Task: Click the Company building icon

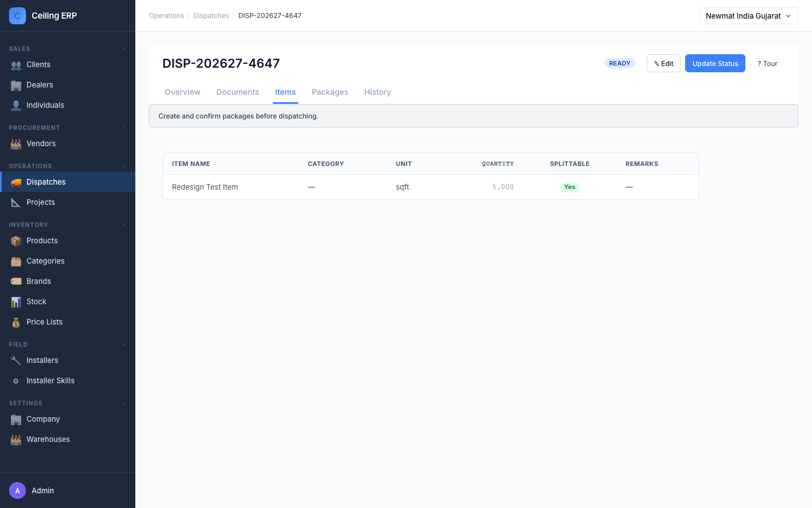Action: coord(16,419)
